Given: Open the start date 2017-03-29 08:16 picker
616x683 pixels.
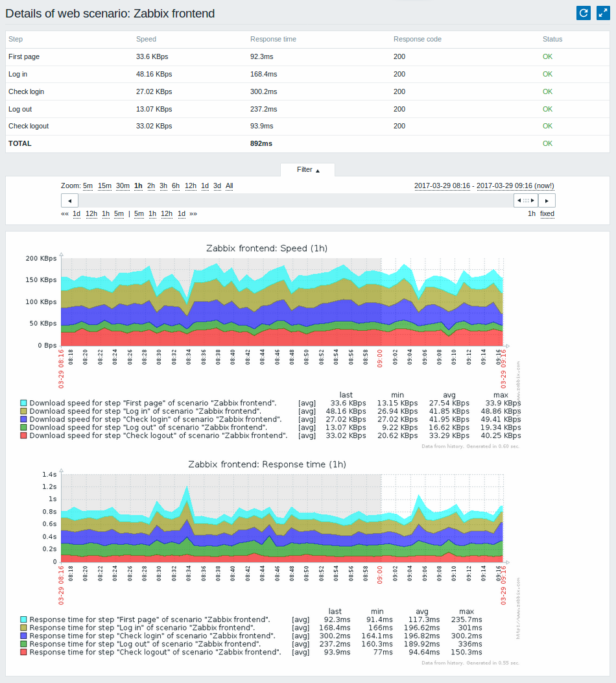Looking at the screenshot, I should [442, 186].
